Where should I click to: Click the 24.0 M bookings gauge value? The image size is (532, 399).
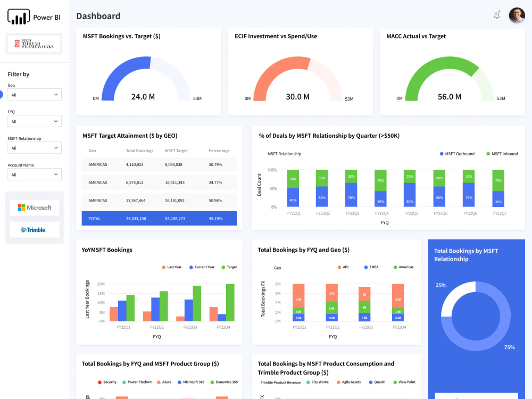tap(143, 97)
